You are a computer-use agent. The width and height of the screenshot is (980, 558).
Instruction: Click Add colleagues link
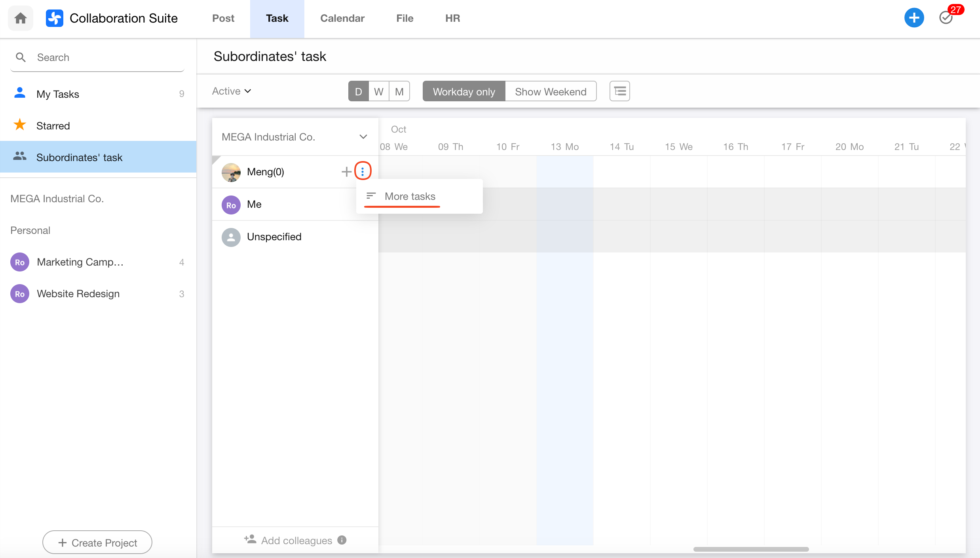point(296,540)
